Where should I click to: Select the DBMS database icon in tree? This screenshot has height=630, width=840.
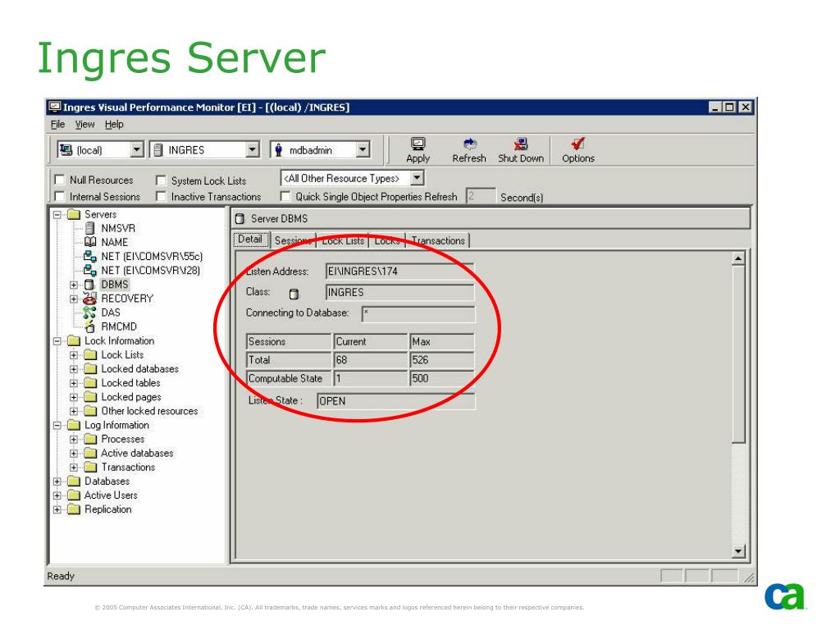click(x=89, y=285)
